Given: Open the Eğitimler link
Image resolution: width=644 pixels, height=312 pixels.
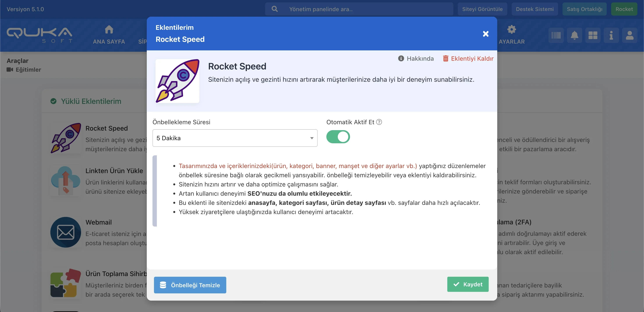Looking at the screenshot, I should 28,69.
